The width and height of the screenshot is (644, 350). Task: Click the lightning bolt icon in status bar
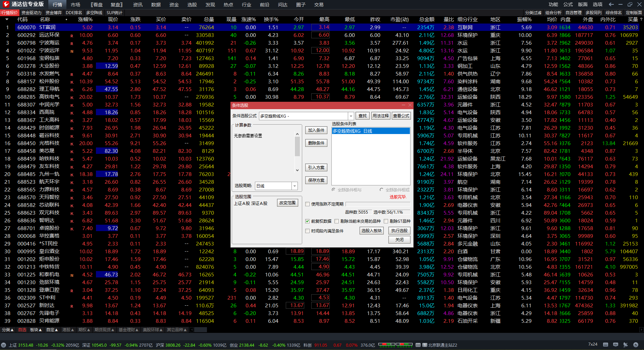636,345
